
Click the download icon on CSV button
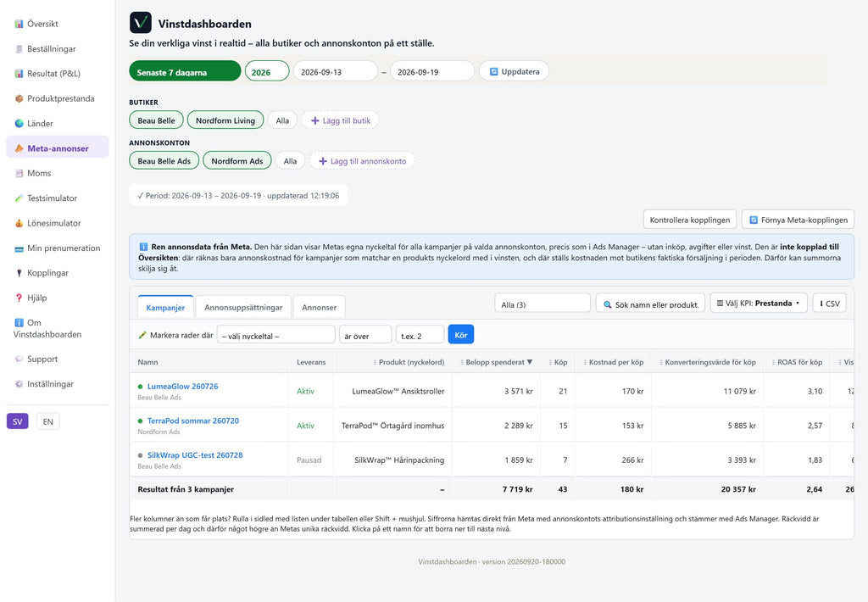click(821, 304)
